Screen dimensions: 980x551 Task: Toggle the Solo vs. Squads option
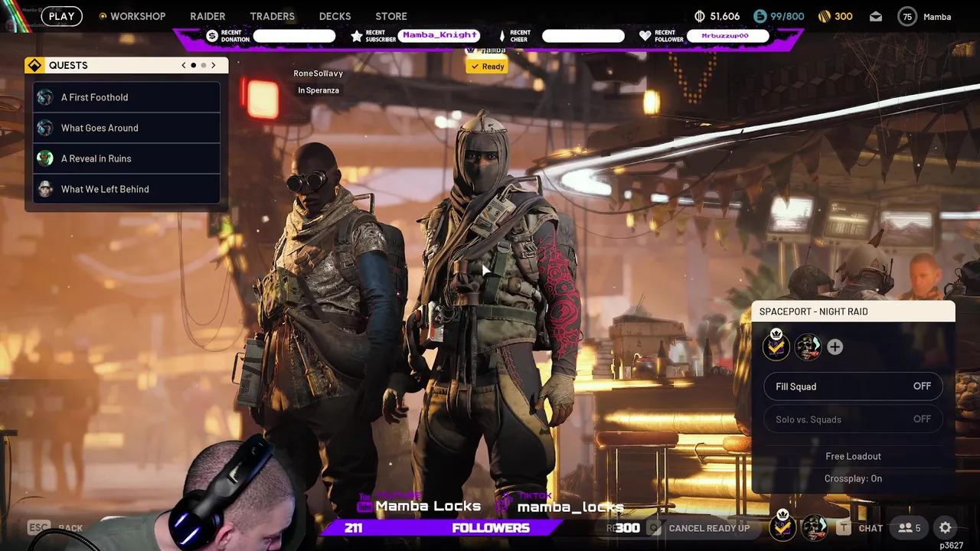[853, 419]
